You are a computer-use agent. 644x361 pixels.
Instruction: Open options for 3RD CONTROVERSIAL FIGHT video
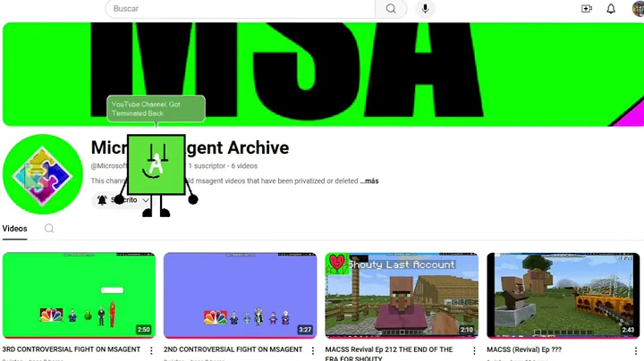coord(151,351)
